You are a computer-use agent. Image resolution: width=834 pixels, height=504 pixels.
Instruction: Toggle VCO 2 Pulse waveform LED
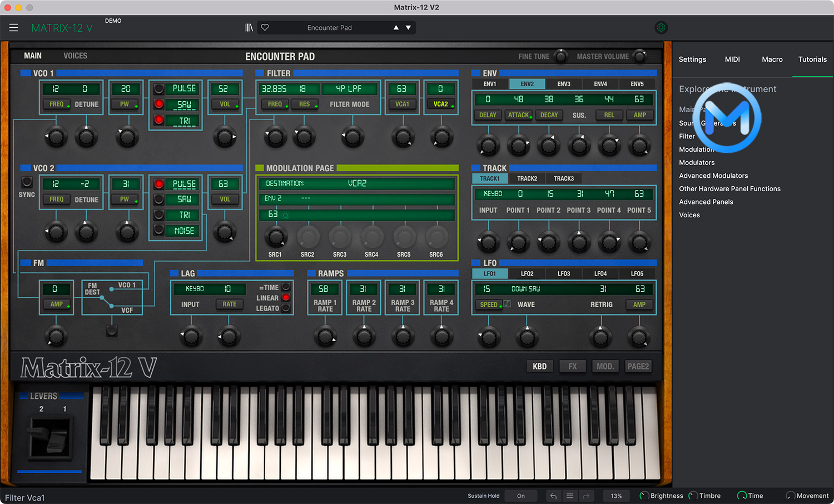pyautogui.click(x=159, y=184)
